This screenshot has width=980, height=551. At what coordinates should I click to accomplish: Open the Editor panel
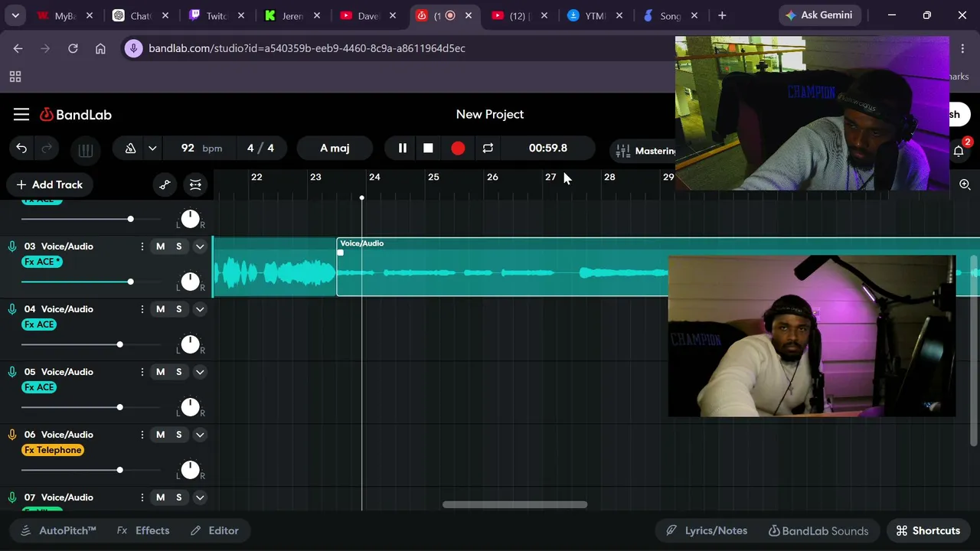click(214, 530)
